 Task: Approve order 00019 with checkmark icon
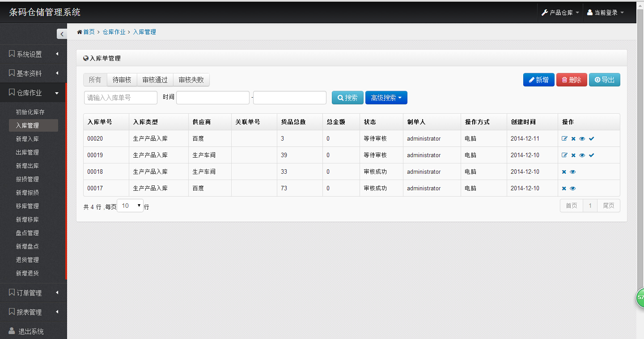tap(591, 155)
